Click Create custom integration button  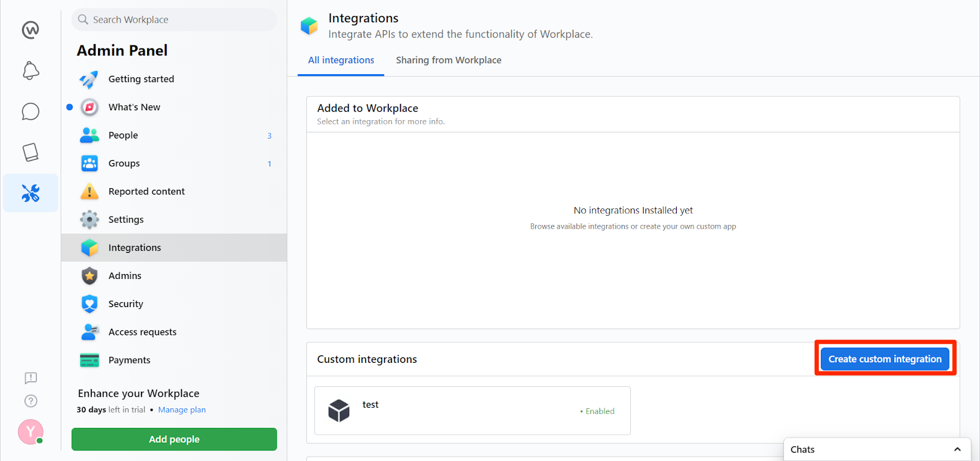[884, 359]
